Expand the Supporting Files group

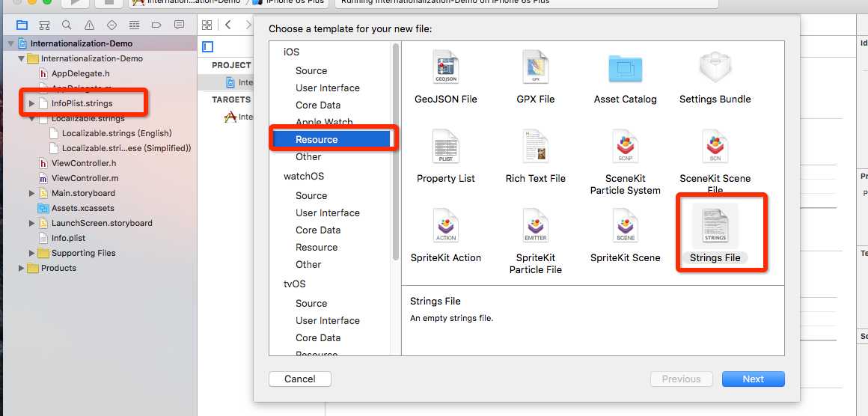[31, 253]
